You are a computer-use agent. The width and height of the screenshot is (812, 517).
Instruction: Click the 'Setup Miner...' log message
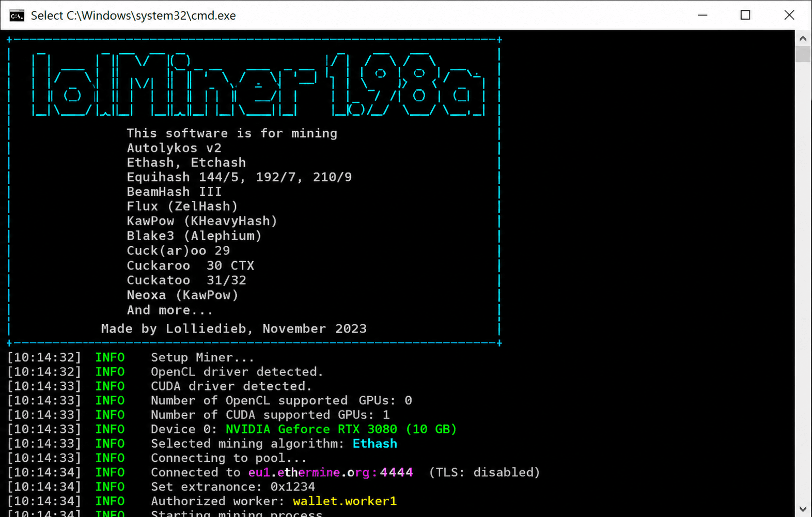pyautogui.click(x=202, y=357)
